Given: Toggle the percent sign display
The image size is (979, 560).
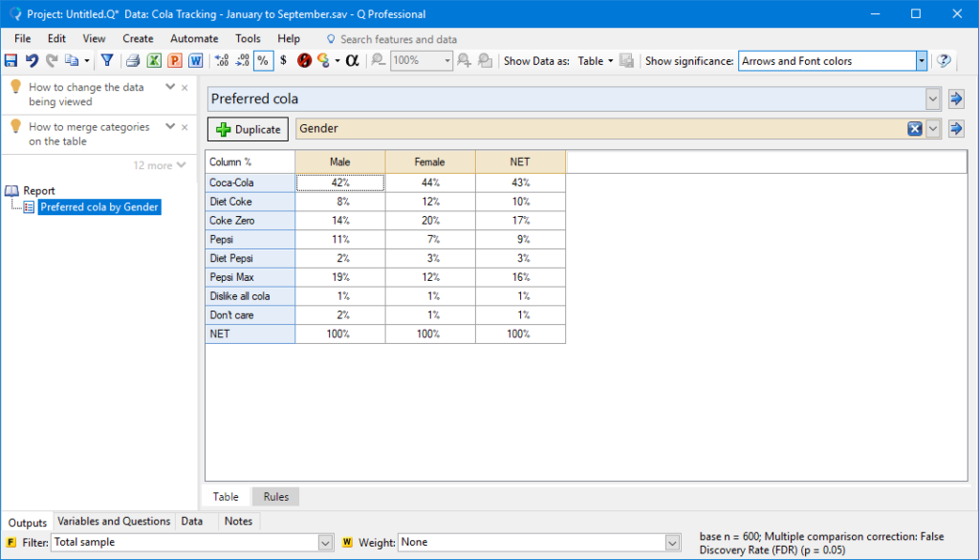Looking at the screenshot, I should click(x=264, y=60).
